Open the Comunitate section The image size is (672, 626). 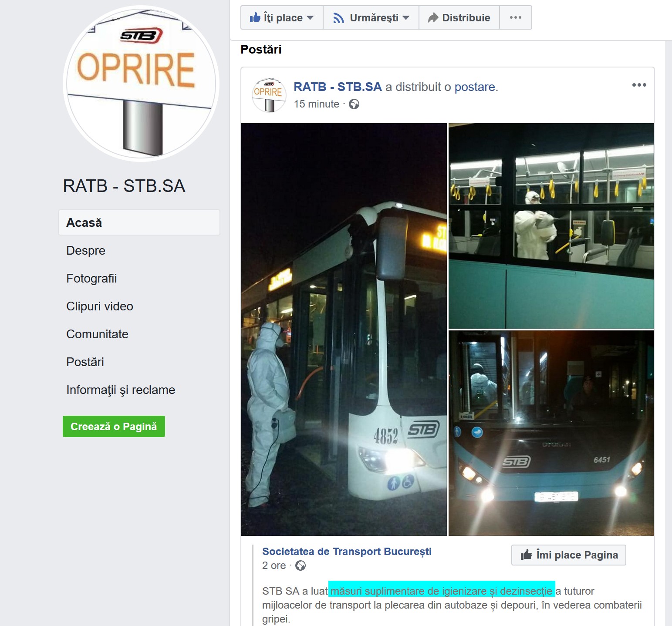coord(97,334)
